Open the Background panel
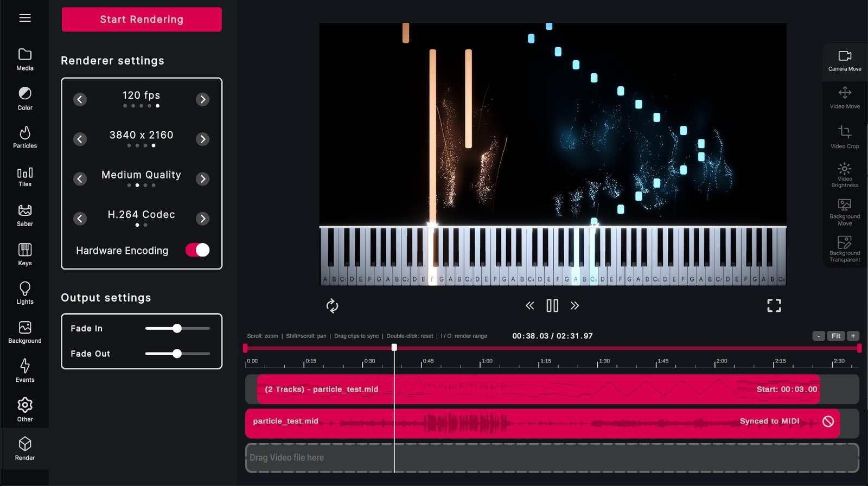The image size is (868, 486). pos(25,332)
